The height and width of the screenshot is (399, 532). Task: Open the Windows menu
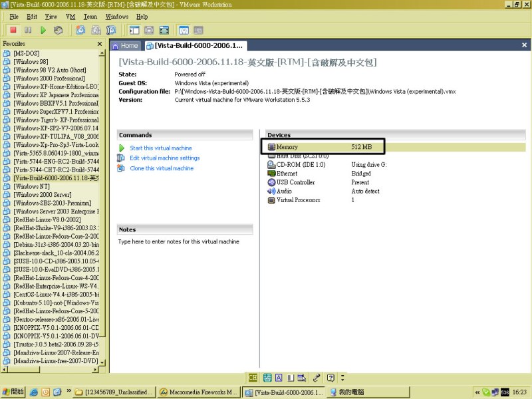117,17
